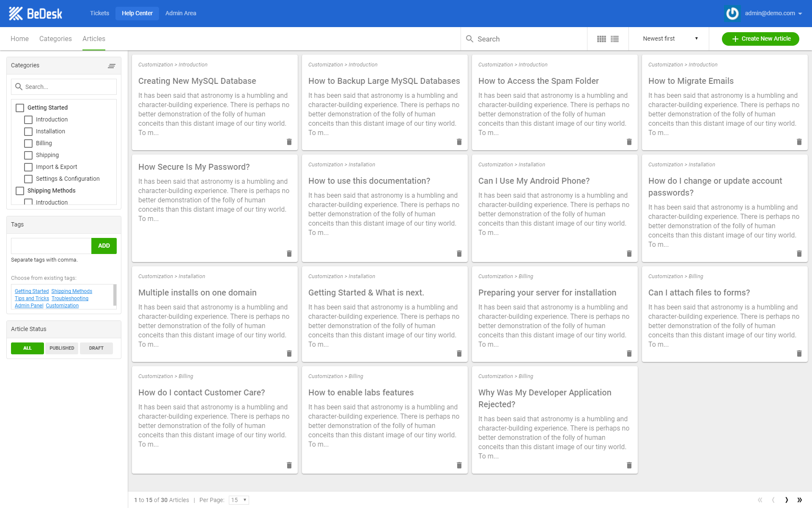Go to next page arrow
The width and height of the screenshot is (812, 508).
coord(787,500)
